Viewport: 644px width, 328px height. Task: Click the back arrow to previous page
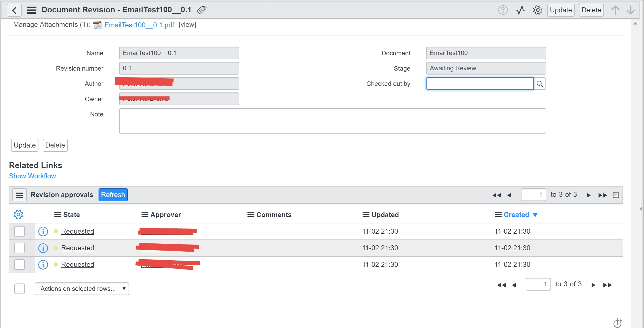pos(14,10)
